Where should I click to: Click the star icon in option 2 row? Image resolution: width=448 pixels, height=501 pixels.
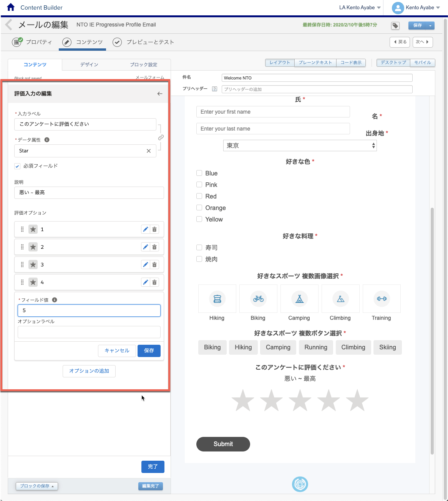33,247
